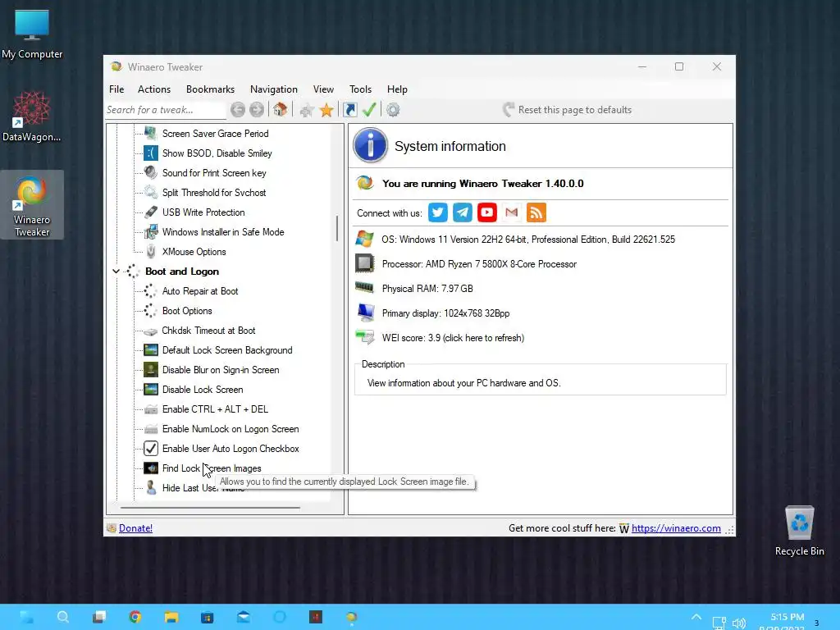Select Screen Saver Grace Period tweak

tap(216, 134)
